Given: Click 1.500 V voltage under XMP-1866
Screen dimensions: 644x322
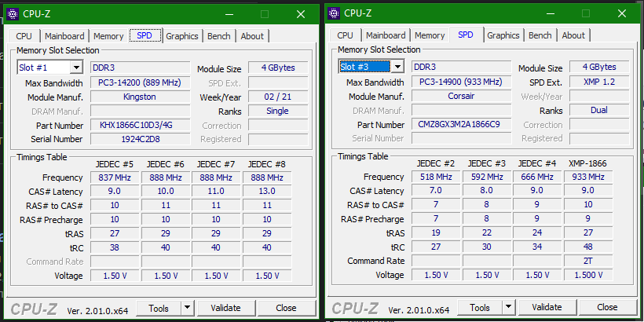Looking at the screenshot, I should tap(588, 275).
